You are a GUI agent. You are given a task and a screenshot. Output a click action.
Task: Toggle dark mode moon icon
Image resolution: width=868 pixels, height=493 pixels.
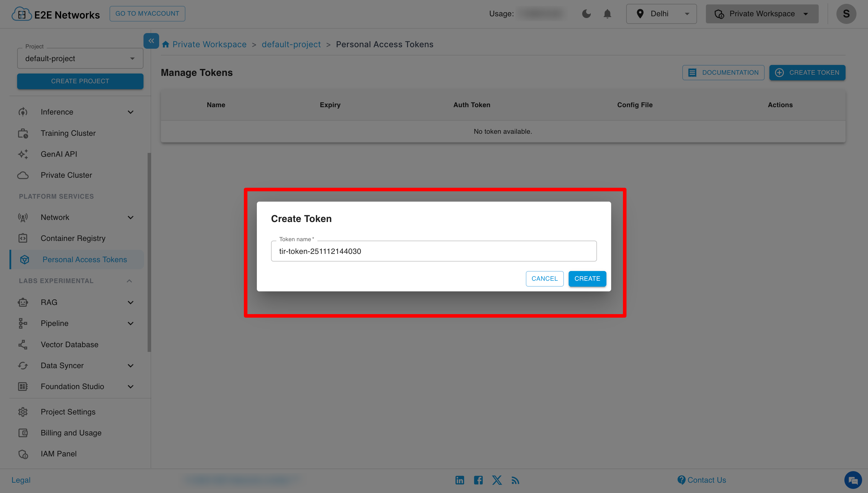(x=586, y=14)
